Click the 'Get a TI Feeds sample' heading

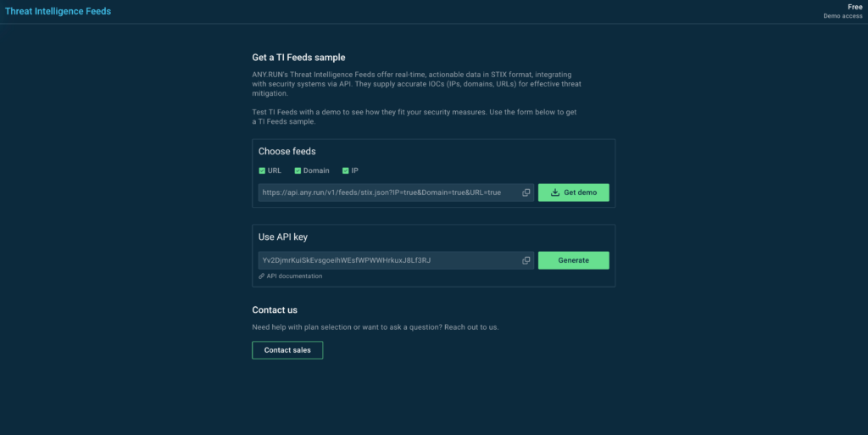pos(298,58)
